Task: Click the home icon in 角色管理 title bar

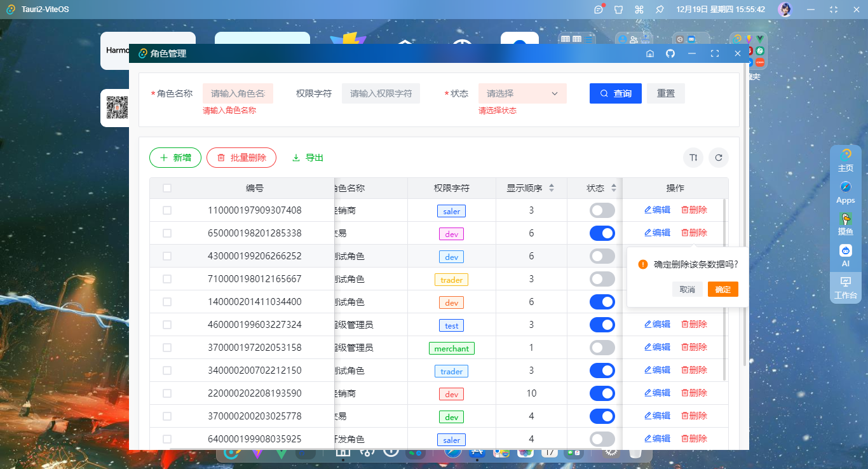Action: tap(649, 53)
